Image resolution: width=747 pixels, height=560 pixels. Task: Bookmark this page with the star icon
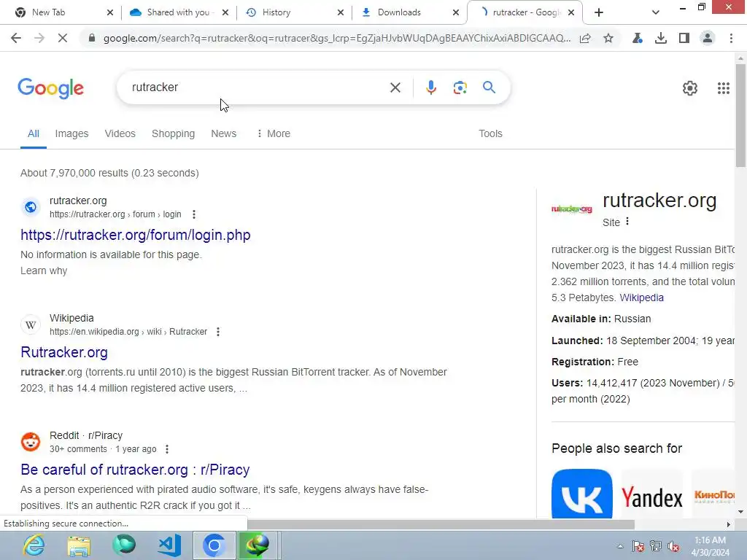click(x=608, y=38)
